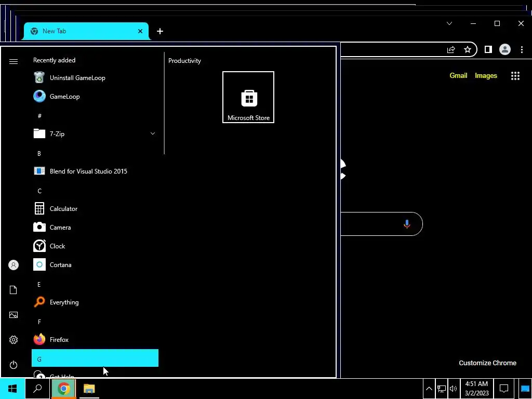The height and width of the screenshot is (399, 532).
Task: Open the user account icon in Start sidebar
Action: 13,265
